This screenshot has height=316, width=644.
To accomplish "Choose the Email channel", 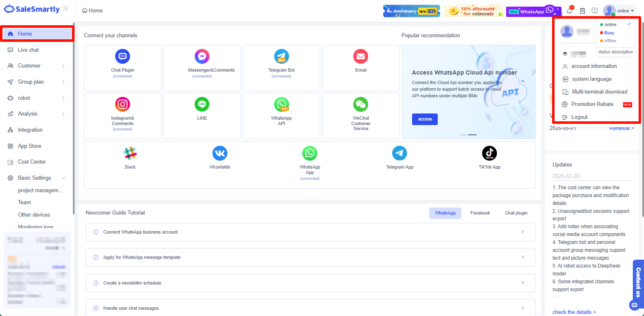I will (x=361, y=68).
